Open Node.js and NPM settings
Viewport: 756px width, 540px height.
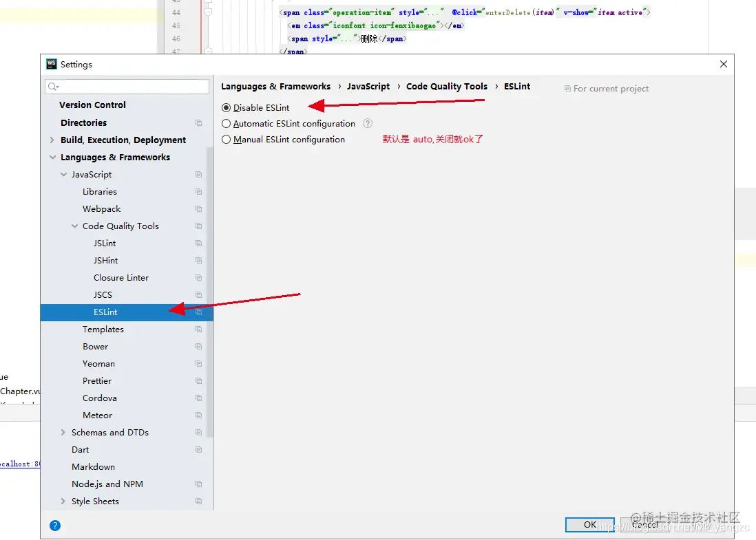tap(107, 484)
